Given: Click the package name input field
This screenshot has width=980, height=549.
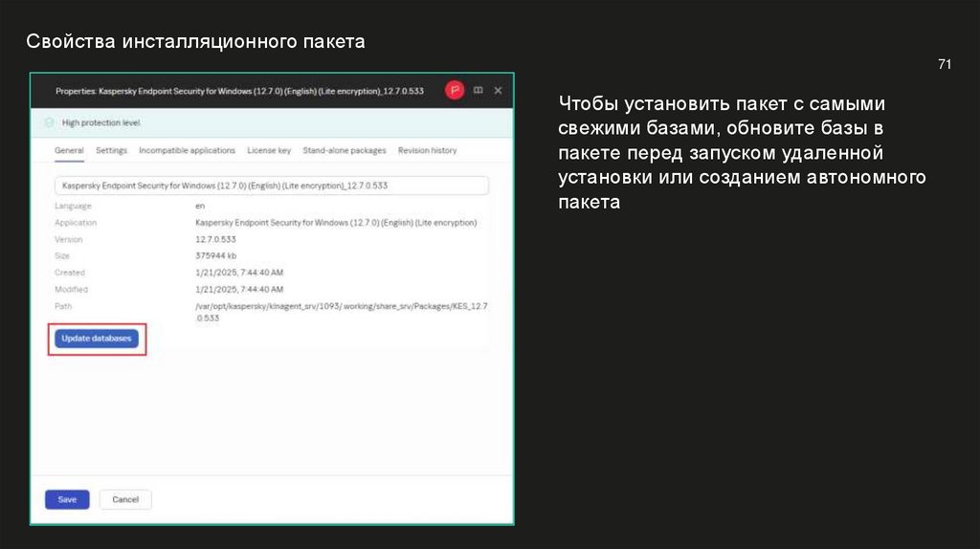Looking at the screenshot, I should coord(271,186).
